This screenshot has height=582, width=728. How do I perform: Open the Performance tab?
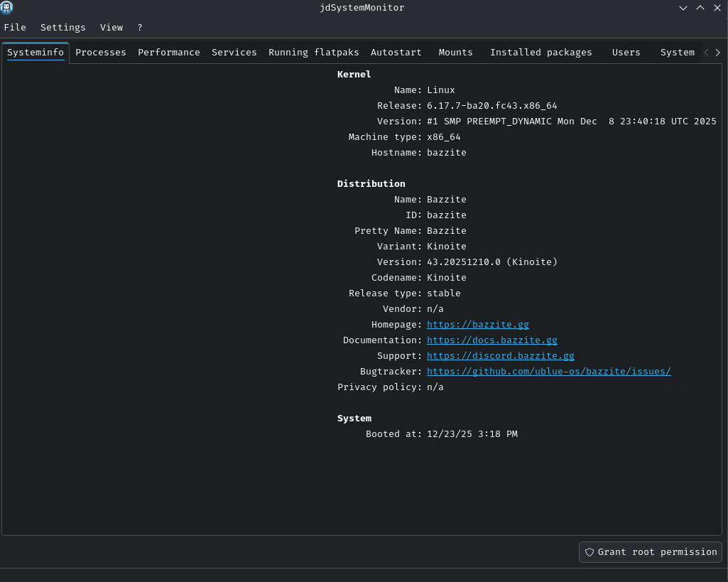(x=169, y=52)
